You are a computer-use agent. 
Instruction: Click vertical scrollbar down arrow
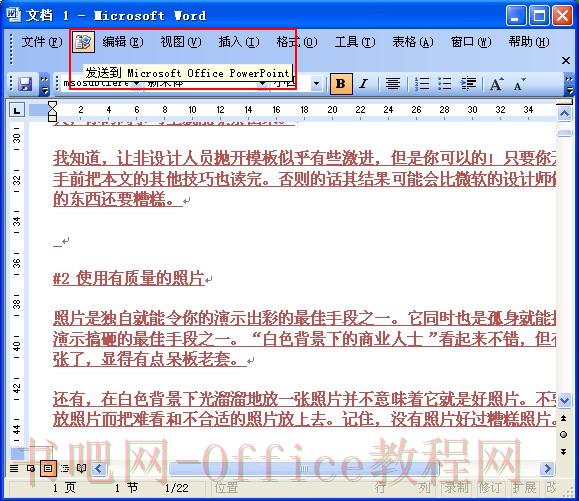coord(564,400)
